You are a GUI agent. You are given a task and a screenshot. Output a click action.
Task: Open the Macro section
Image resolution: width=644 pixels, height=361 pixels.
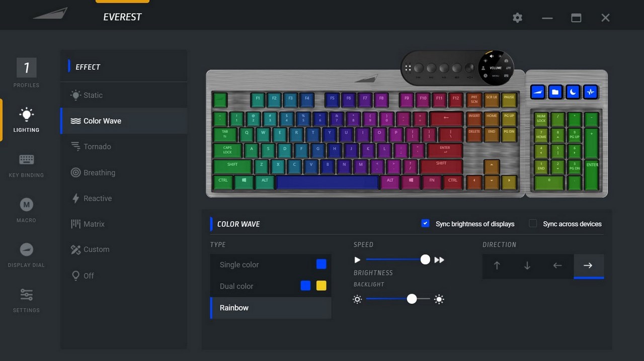click(x=26, y=210)
